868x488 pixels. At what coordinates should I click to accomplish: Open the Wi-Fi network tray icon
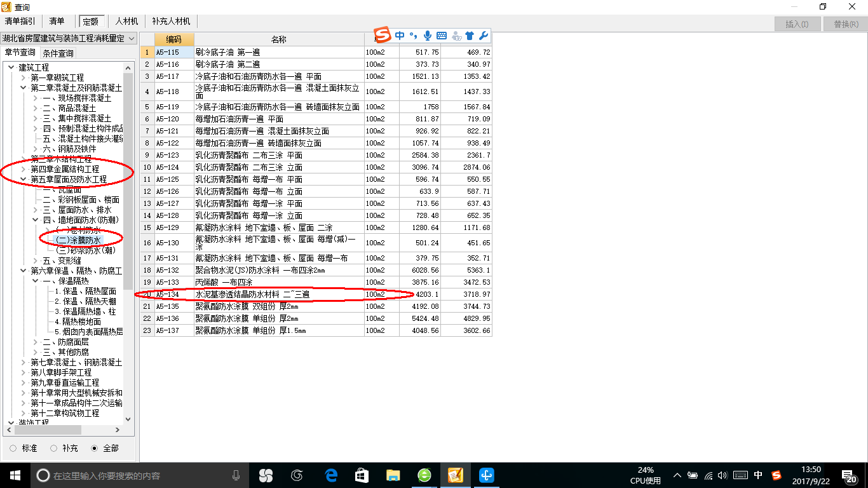click(x=709, y=475)
